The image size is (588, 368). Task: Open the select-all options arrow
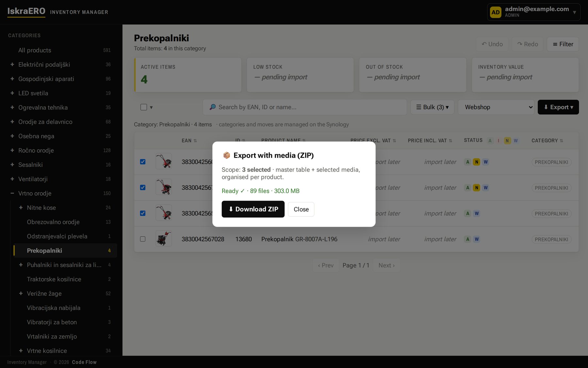151,107
